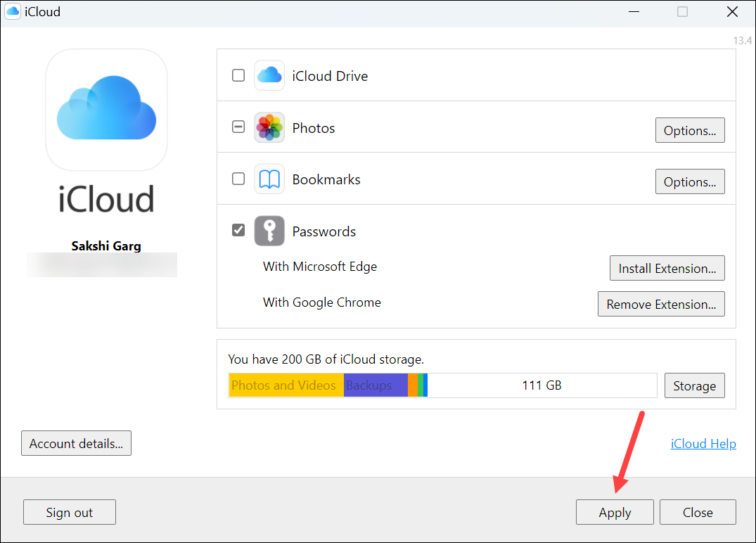Open Account details

coord(76,443)
